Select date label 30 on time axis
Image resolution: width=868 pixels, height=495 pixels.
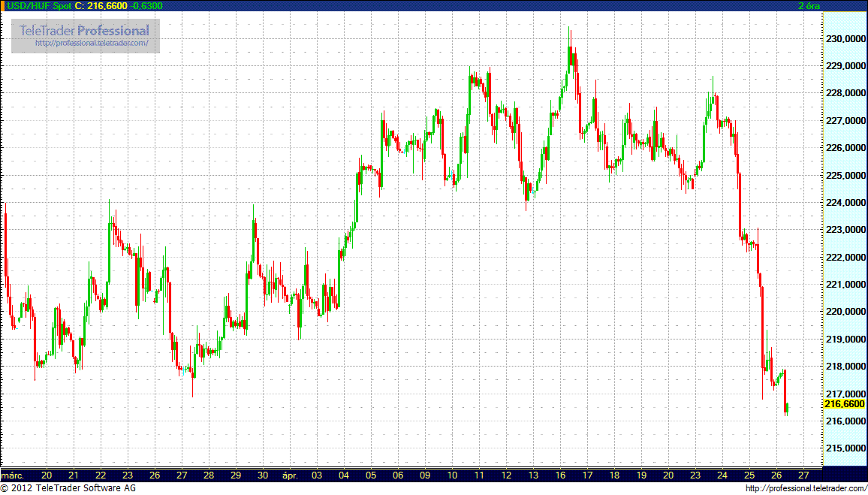point(263,475)
